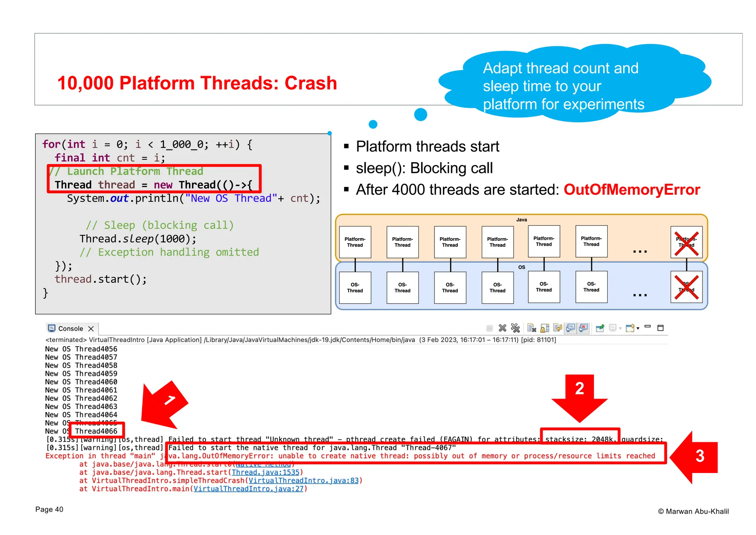Remove all terminated launches
The image size is (756, 535).
[515, 328]
